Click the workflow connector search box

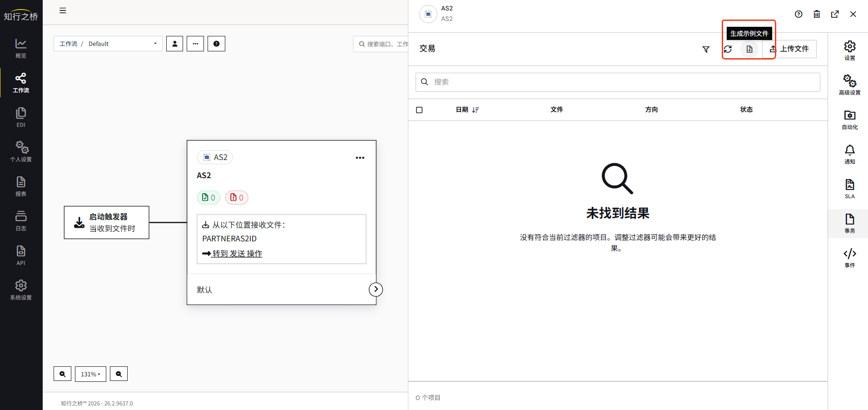[x=381, y=44]
